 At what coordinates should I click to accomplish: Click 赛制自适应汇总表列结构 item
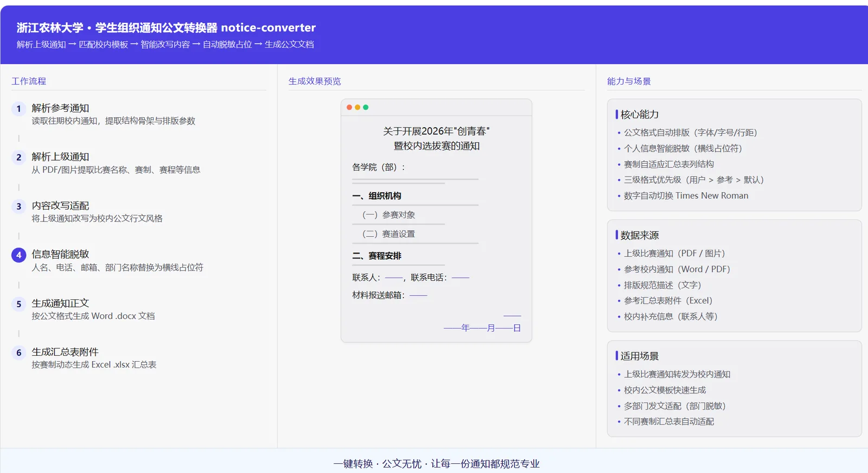pyautogui.click(x=668, y=164)
